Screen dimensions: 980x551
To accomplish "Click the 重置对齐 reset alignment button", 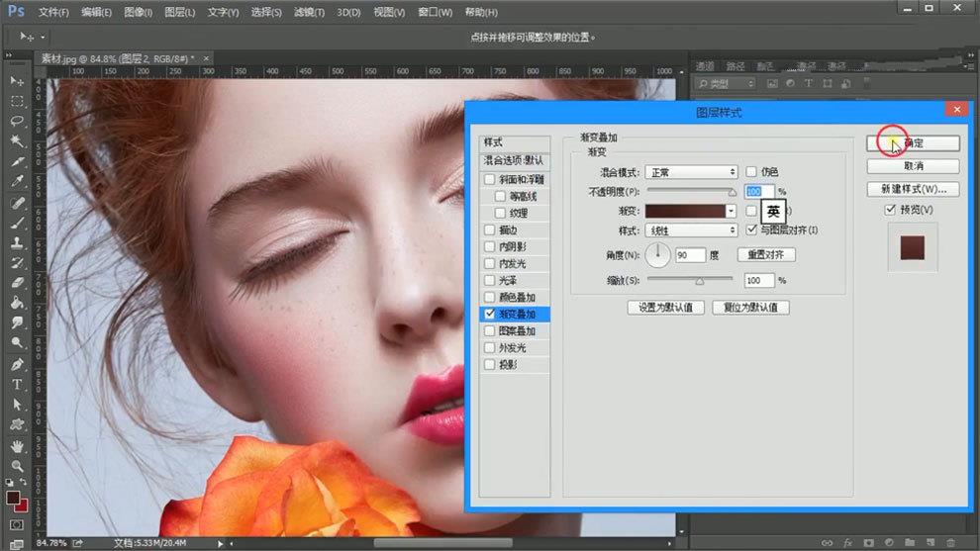I will coord(766,254).
